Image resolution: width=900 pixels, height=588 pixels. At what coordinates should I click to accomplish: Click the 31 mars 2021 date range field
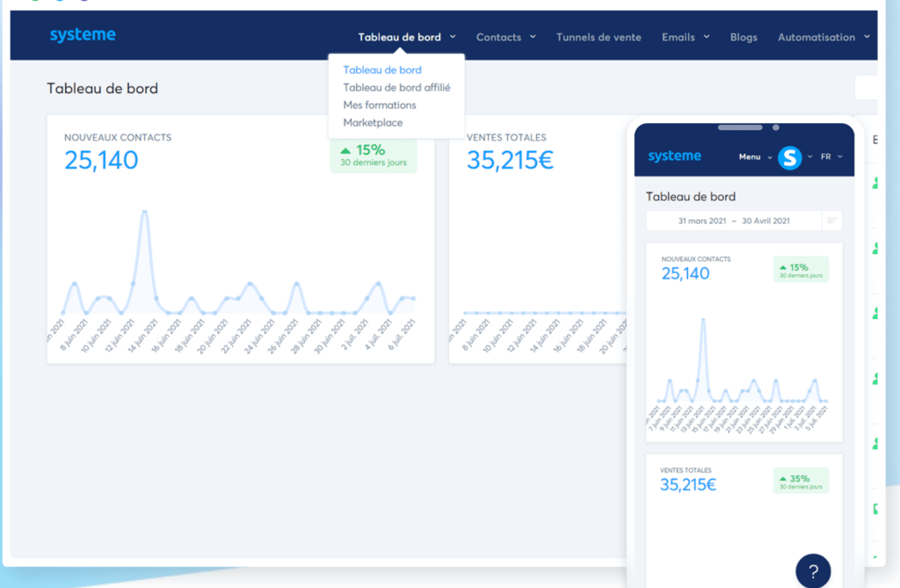pyautogui.click(x=734, y=221)
